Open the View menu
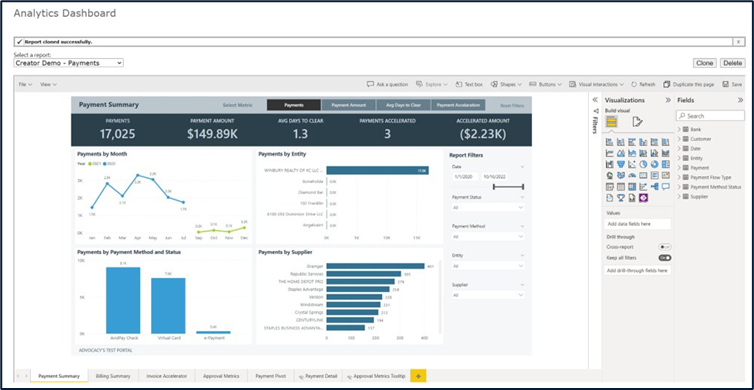 [48, 84]
